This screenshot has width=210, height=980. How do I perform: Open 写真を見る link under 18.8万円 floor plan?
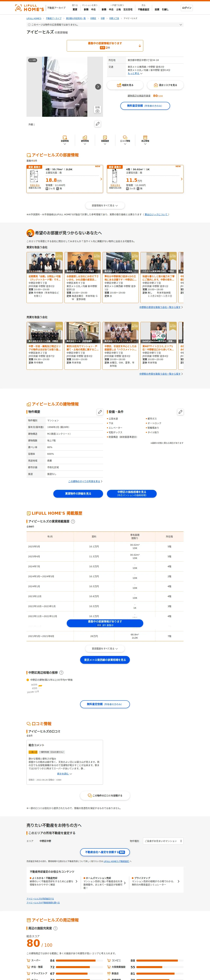click(x=35, y=185)
